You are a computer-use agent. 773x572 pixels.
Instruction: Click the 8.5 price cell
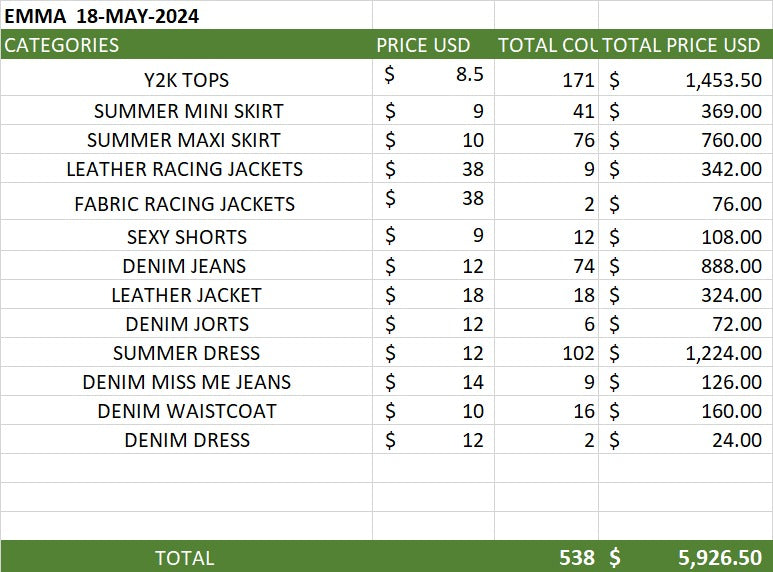(x=433, y=78)
